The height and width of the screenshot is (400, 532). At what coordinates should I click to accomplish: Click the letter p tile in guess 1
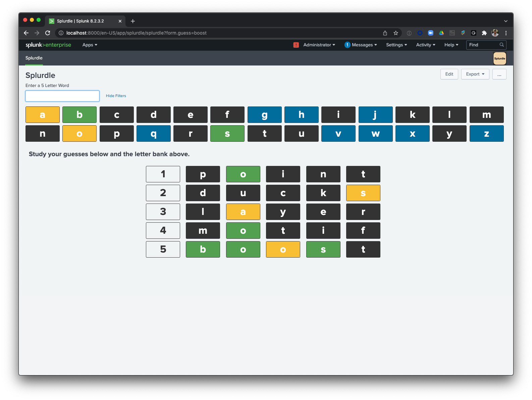click(x=203, y=174)
